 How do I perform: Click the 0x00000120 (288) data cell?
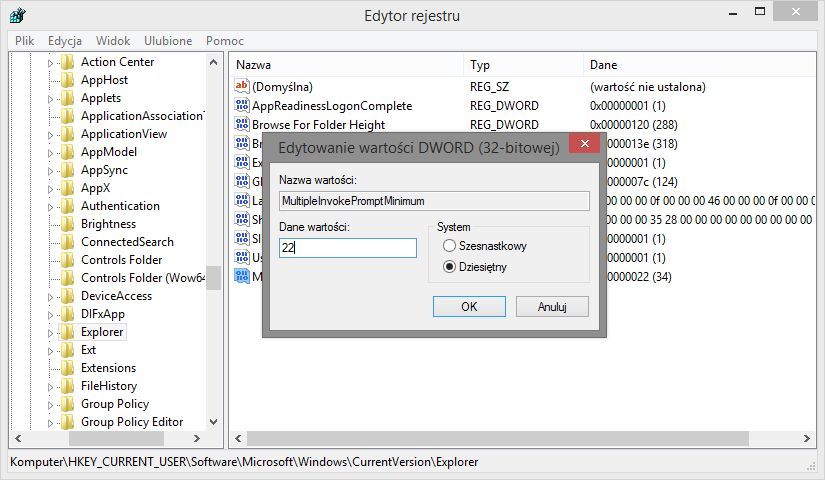coord(633,125)
